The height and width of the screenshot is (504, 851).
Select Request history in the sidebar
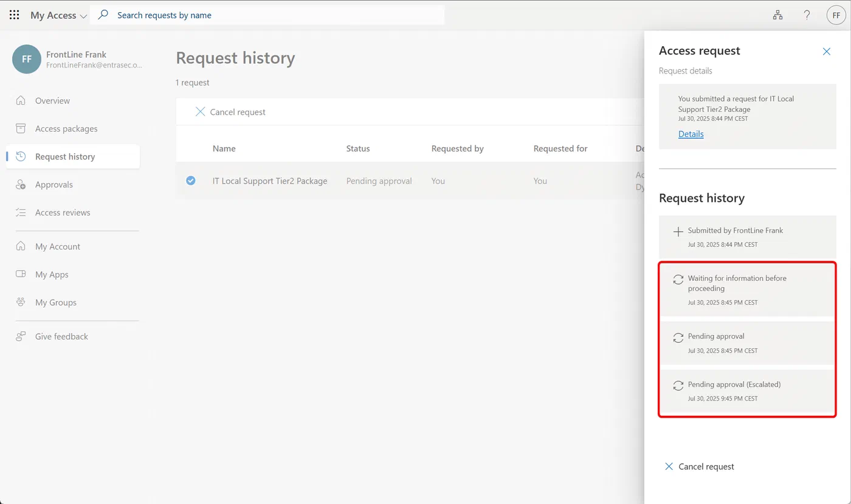pos(73,157)
